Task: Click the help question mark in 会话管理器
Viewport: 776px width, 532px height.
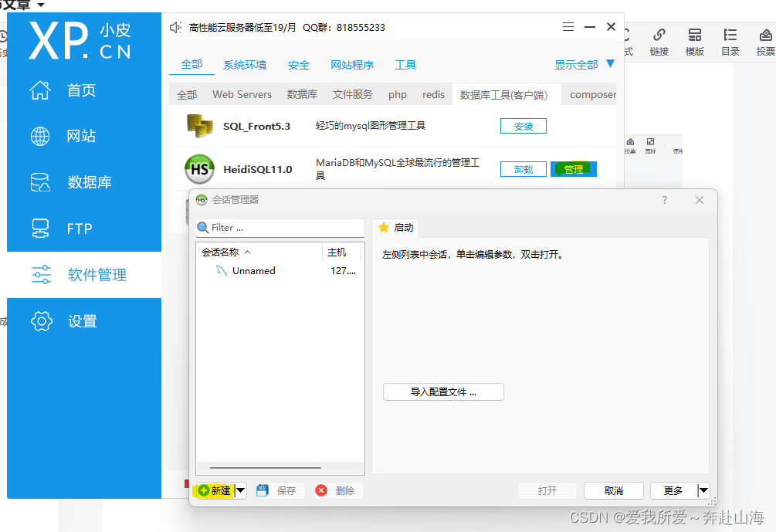Action: click(665, 200)
